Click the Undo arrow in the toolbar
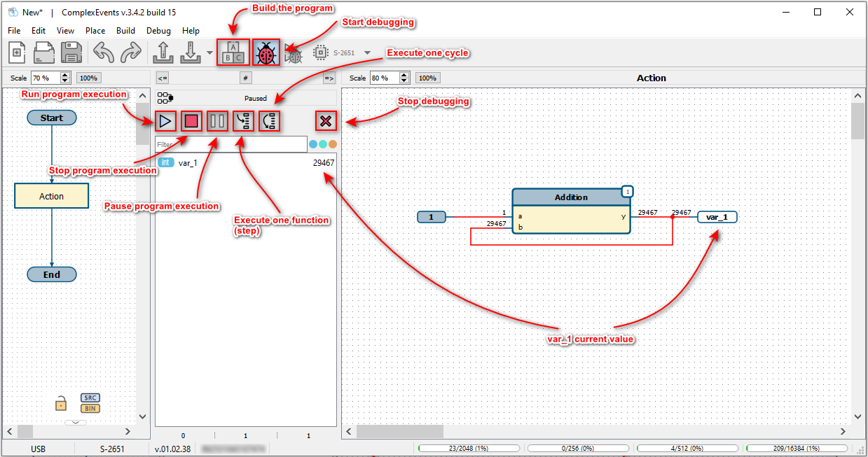The width and height of the screenshot is (868, 457). (103, 52)
